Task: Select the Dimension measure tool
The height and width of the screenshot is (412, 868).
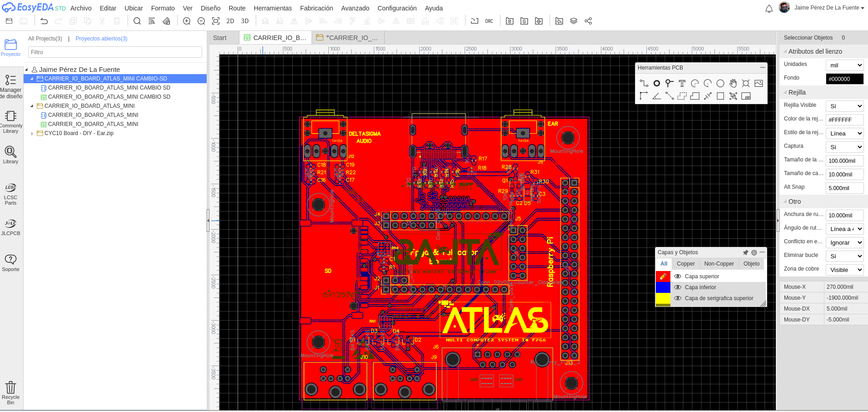Action: [x=708, y=96]
